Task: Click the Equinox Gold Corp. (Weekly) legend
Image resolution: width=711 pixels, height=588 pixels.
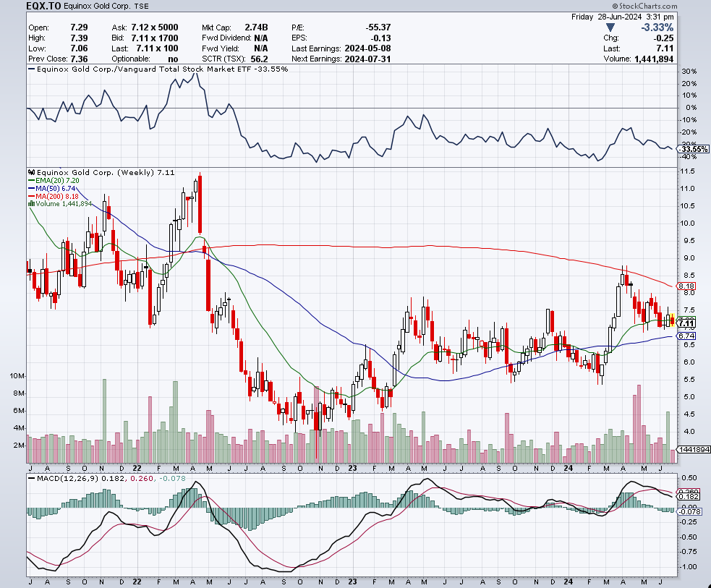Action: [101, 172]
